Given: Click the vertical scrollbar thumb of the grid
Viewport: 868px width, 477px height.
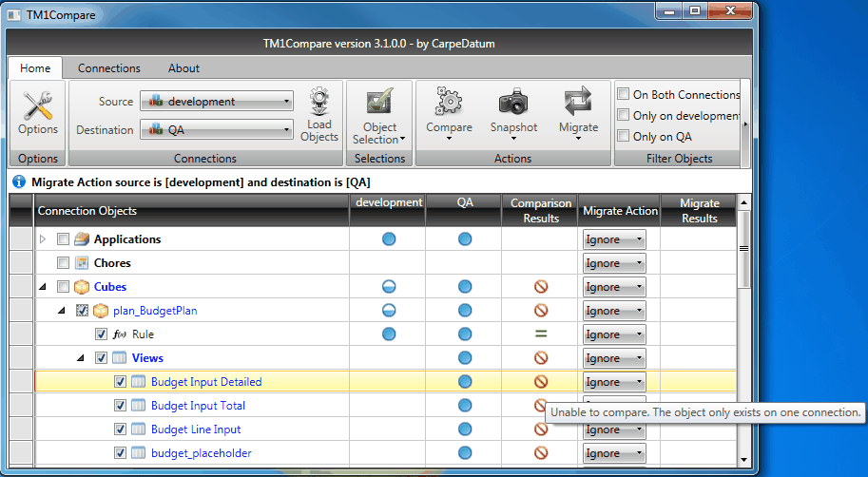Looking at the screenshot, I should coord(743,249).
